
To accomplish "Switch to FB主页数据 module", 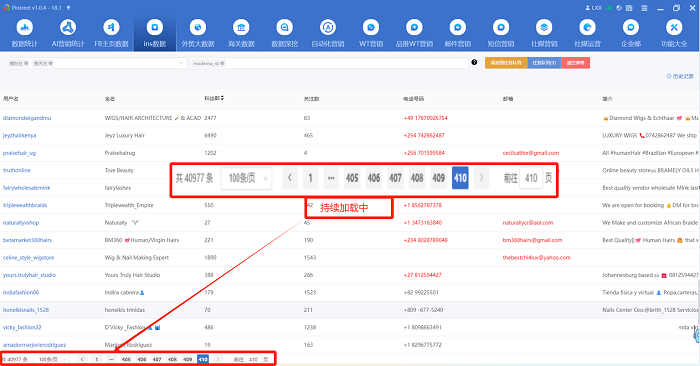I will click(111, 33).
